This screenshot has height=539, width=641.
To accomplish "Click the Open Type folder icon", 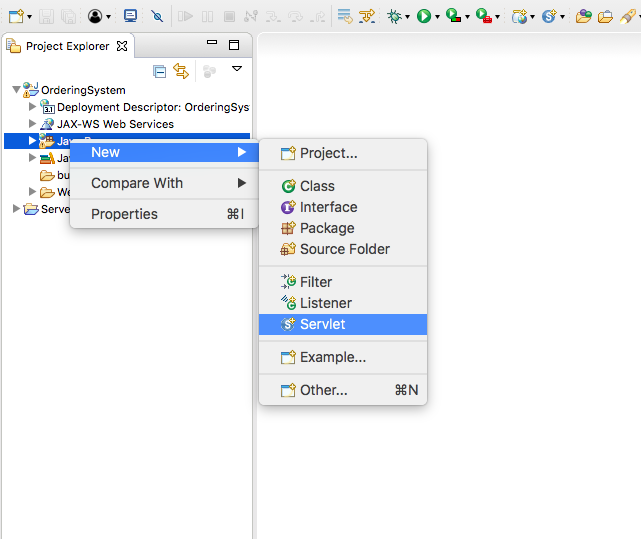I will [x=583, y=16].
